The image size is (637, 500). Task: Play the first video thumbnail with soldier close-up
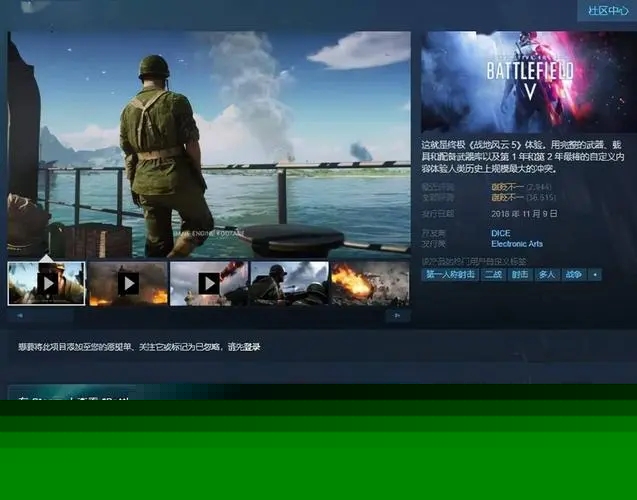pyautogui.click(x=47, y=284)
